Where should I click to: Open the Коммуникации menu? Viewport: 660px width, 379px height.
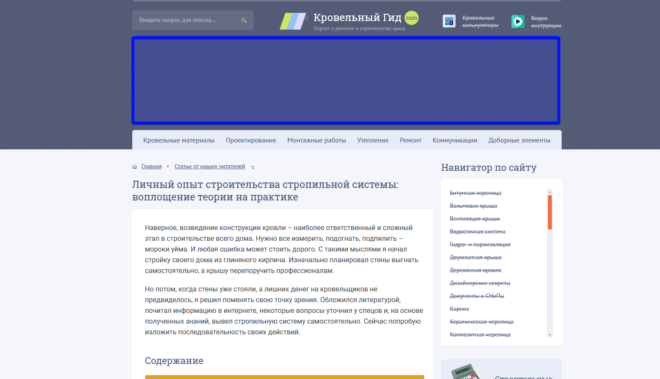455,140
